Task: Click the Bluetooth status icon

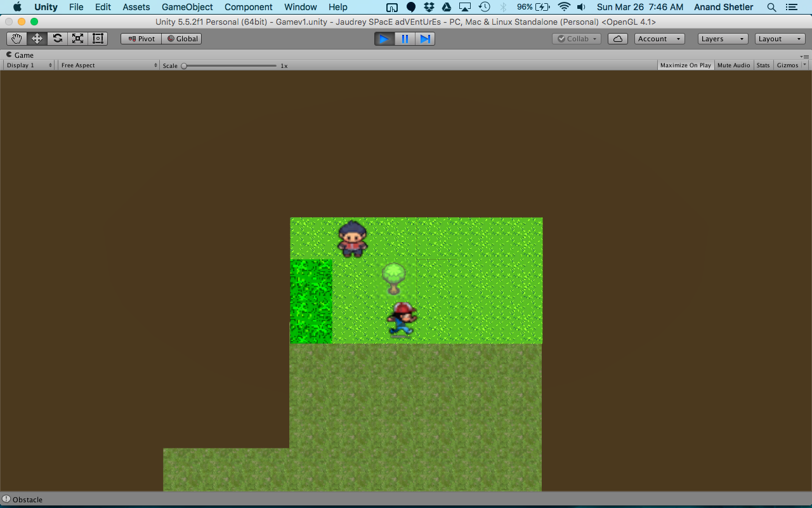Action: tap(504, 7)
